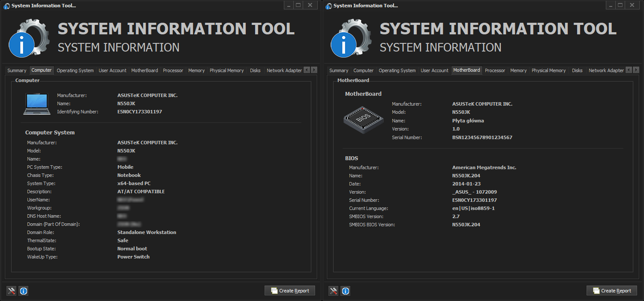Open User Account tab in right window
Viewport: 644px width, 301px height.
click(x=434, y=70)
